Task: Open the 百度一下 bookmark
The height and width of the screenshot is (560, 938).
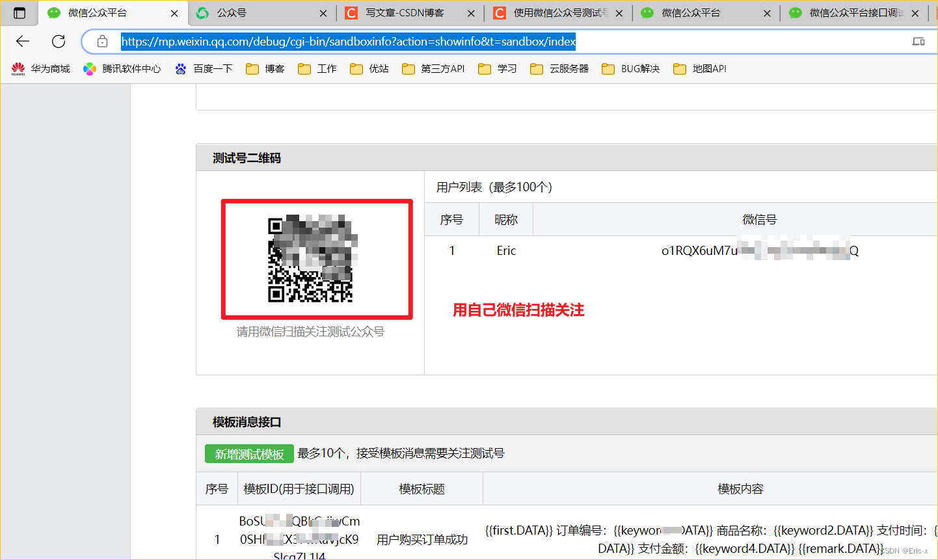Action: click(204, 69)
